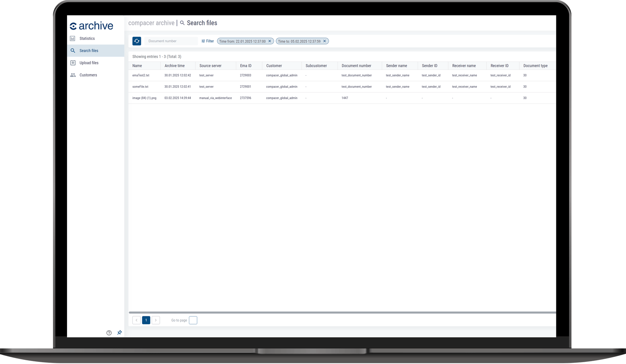626x364 pixels.
Task: Go to next page arrow
Action: tap(156, 320)
